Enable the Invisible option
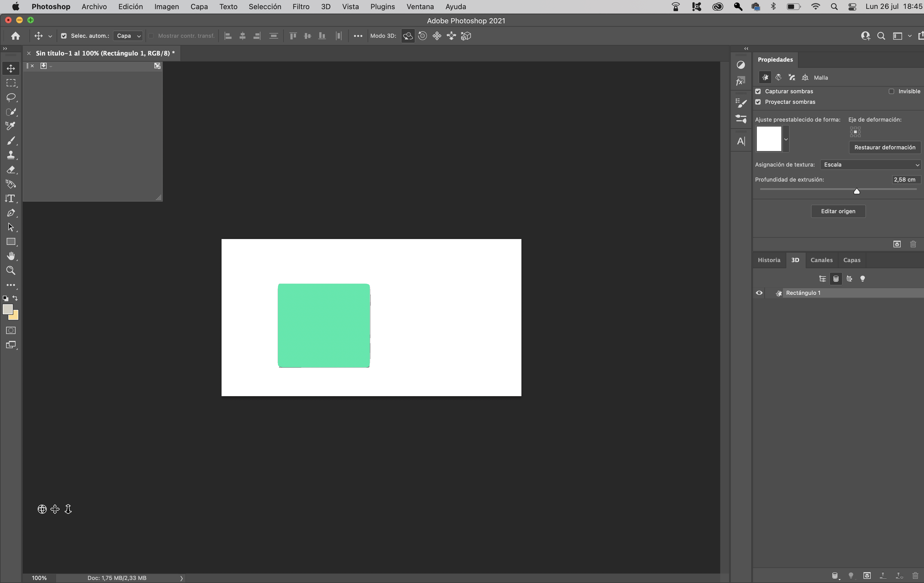Image resolution: width=924 pixels, height=583 pixels. click(892, 91)
